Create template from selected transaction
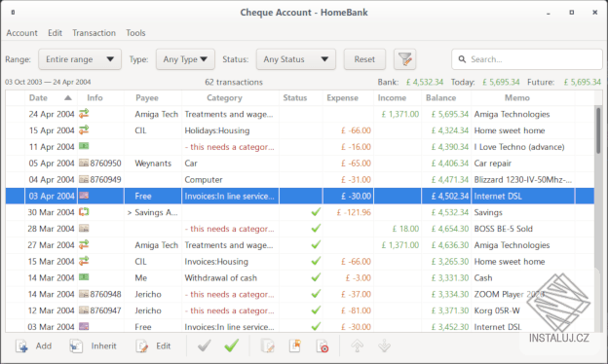This screenshot has height=364, width=608. click(x=295, y=346)
